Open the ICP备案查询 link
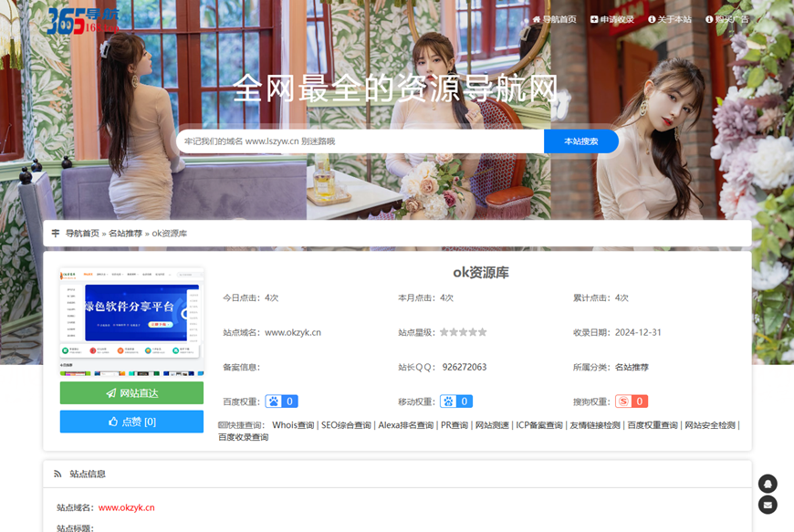Image resolution: width=794 pixels, height=532 pixels. click(x=539, y=425)
